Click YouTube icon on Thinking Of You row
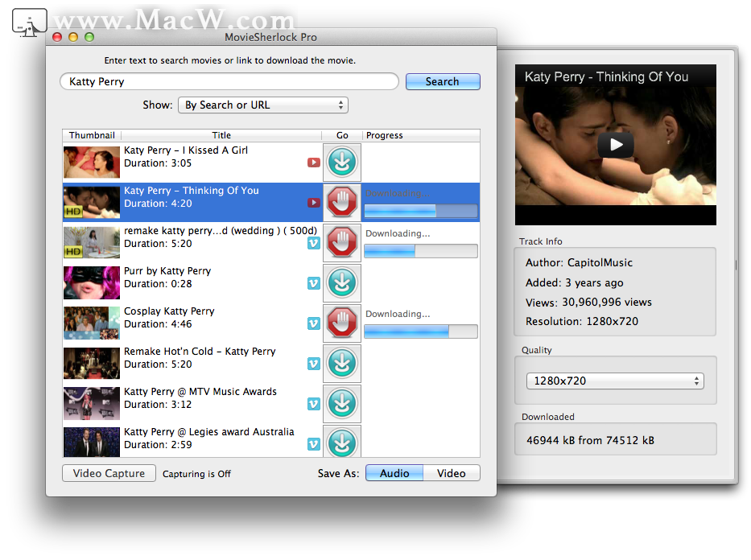 [314, 203]
